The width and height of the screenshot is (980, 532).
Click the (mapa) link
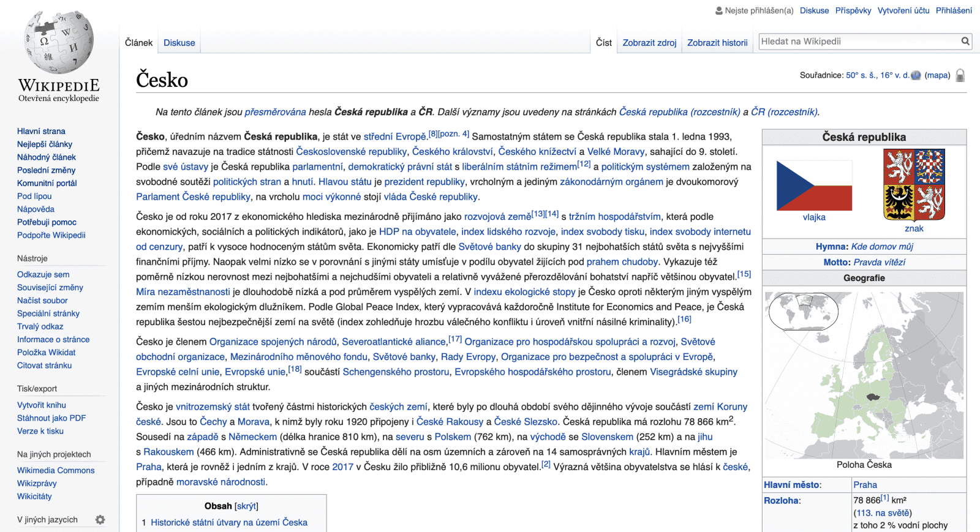(937, 75)
